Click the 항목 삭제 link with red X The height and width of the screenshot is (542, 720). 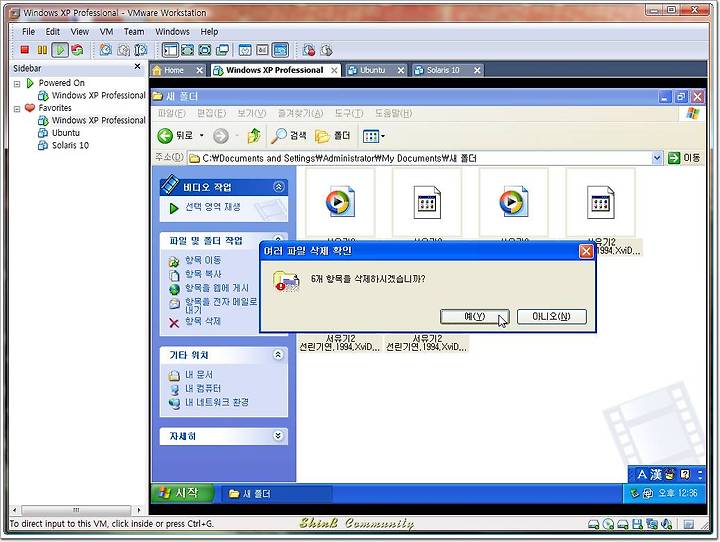[x=202, y=321]
